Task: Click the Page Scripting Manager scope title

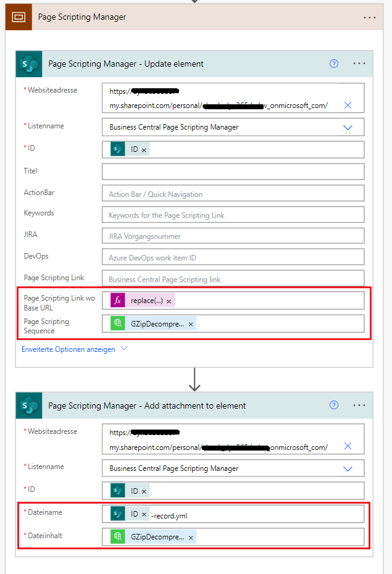Action: coord(82,17)
